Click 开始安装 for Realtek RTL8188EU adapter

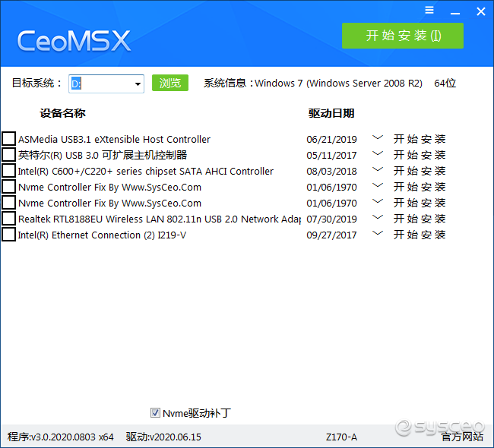[420, 219]
